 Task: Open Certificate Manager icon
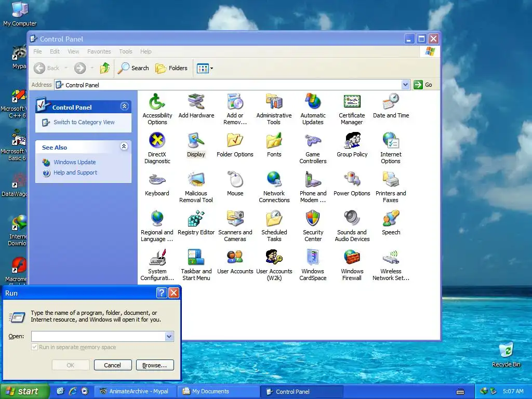point(352,101)
